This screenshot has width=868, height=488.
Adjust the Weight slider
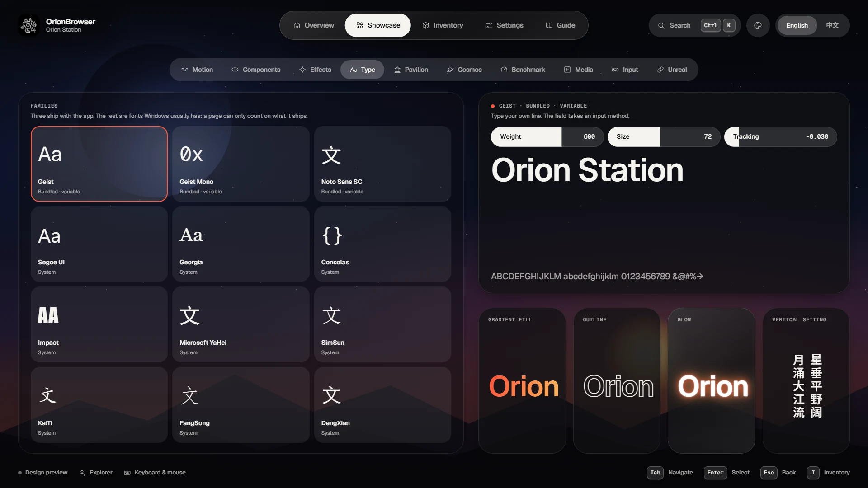tap(547, 136)
